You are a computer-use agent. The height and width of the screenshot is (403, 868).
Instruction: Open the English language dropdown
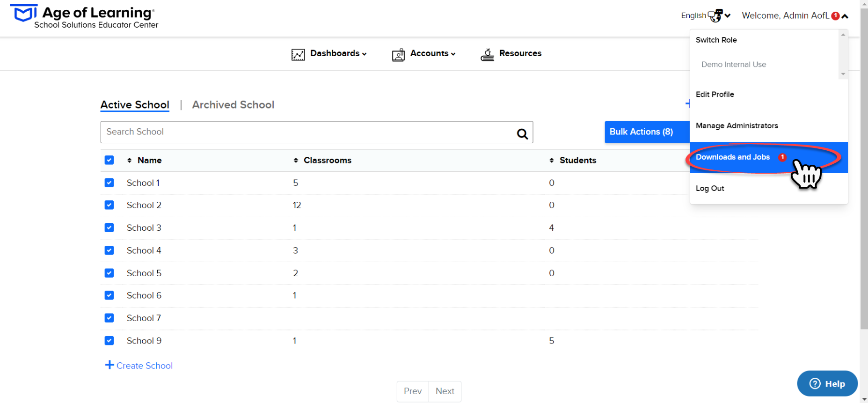(x=706, y=15)
